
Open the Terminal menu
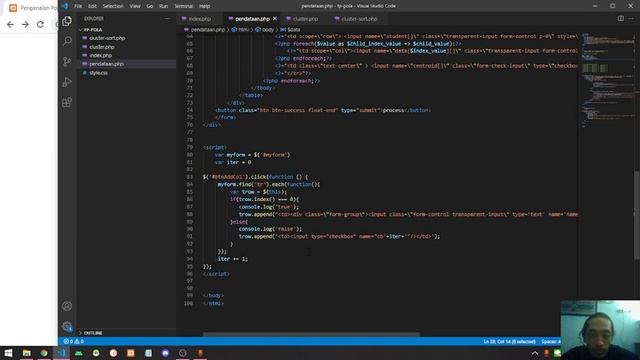(x=184, y=6)
